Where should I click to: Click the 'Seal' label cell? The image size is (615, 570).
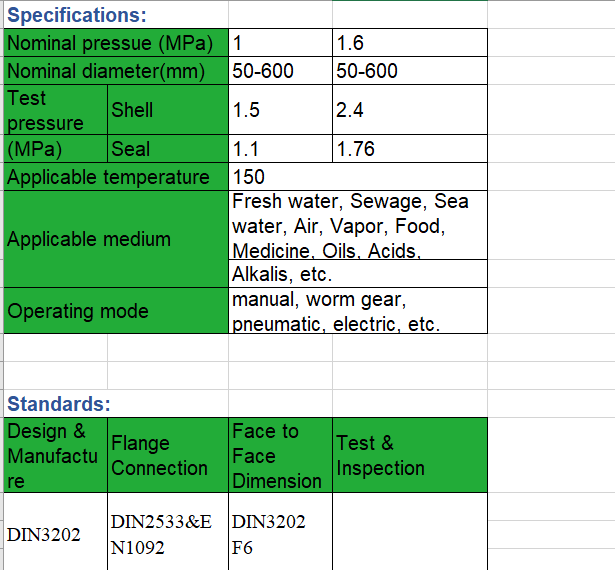[168, 149]
